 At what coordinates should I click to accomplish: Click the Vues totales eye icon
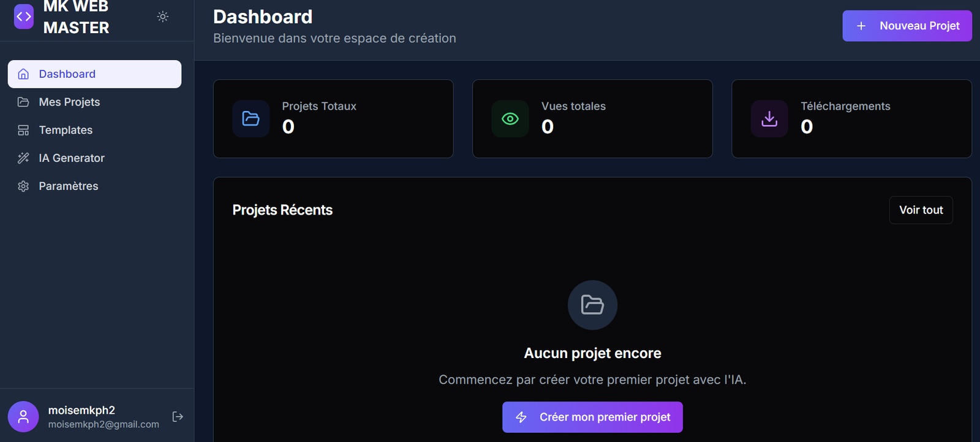[510, 118]
